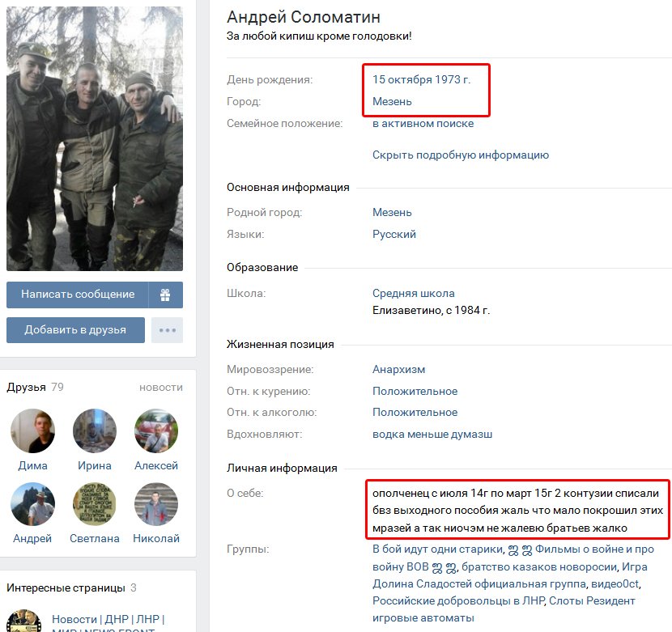Open the Средняя школа link
Image resolution: width=672 pixels, height=632 pixels.
click(x=413, y=294)
